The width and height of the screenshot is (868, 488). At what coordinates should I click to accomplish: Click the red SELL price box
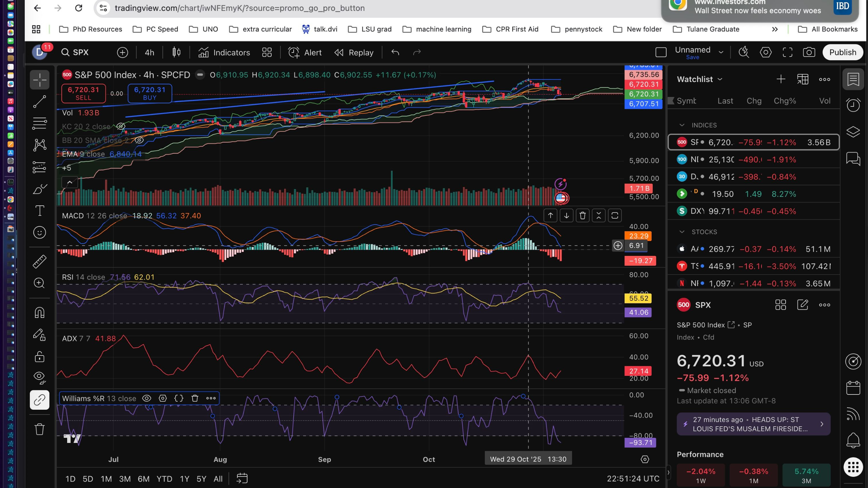(83, 93)
